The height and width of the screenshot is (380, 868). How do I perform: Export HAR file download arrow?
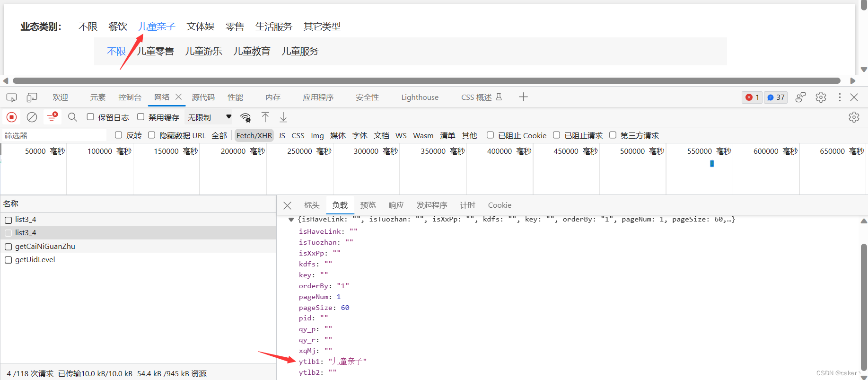[283, 117]
